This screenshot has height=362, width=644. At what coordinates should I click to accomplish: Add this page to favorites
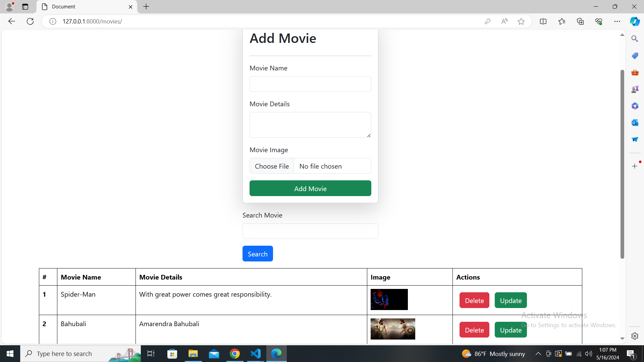click(521, 21)
